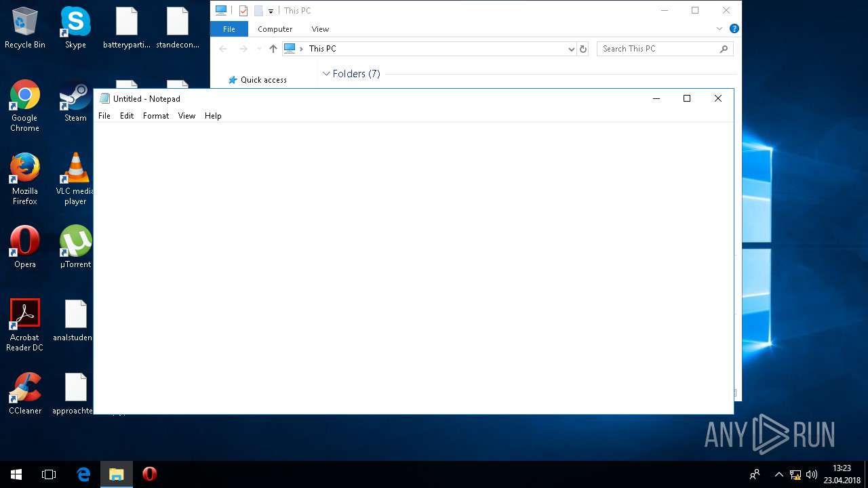Click the This PC breadcrumb in the address bar
The image size is (868, 488).
coord(322,49)
